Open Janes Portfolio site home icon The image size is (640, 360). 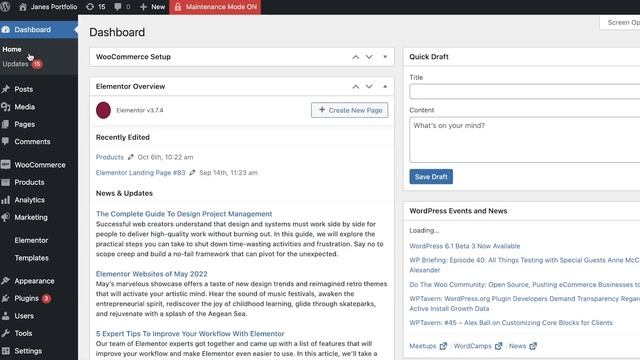(23, 7)
